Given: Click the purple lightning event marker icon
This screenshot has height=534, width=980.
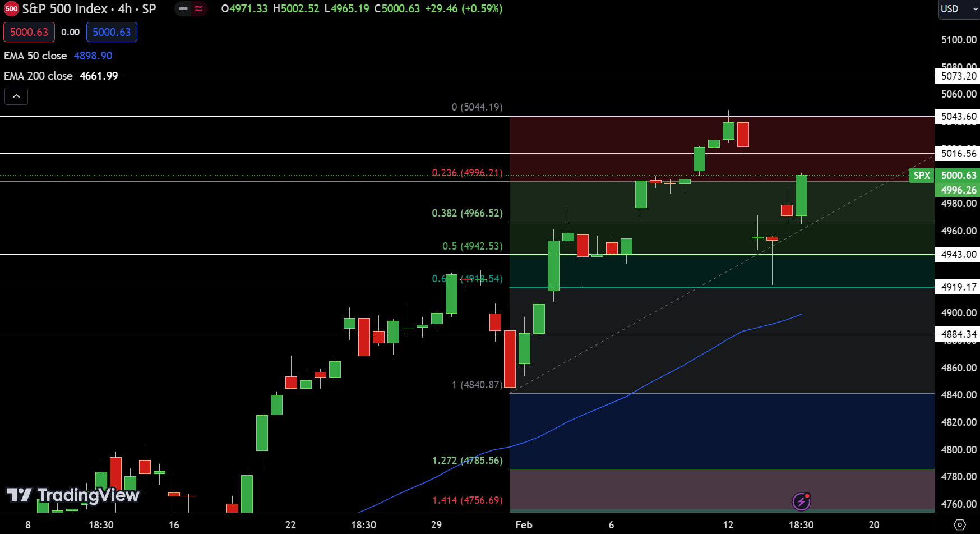Looking at the screenshot, I should [x=802, y=501].
